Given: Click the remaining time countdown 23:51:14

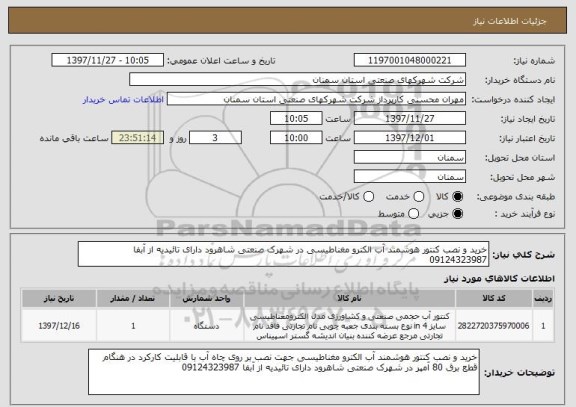Looking at the screenshot, I should click(137, 138).
